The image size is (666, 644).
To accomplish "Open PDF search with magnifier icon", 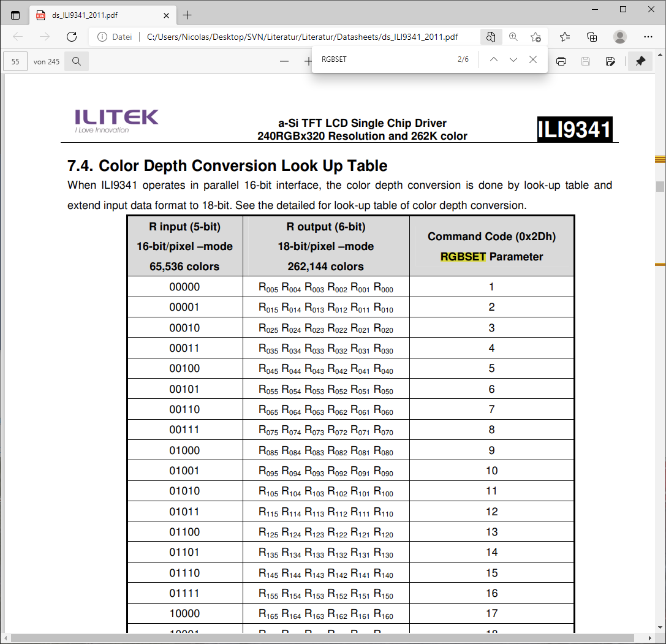I will (x=77, y=62).
